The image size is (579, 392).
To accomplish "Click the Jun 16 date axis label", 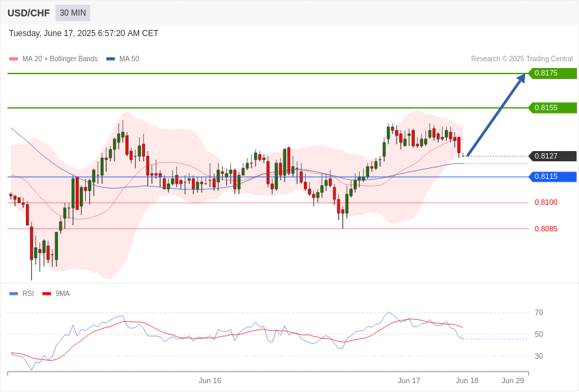I will coord(210,380).
